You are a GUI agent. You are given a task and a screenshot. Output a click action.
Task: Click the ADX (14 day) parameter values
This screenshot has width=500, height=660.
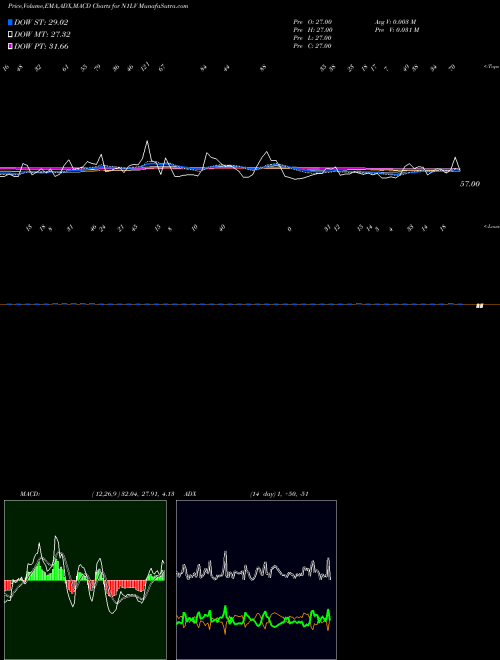(279, 494)
